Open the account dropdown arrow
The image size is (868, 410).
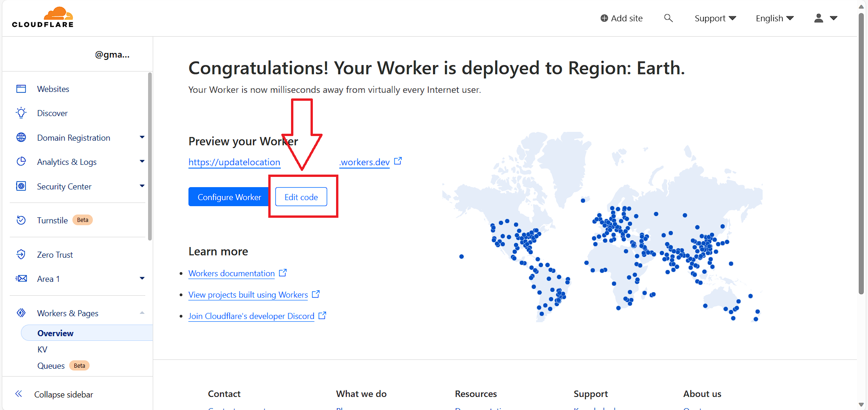834,18
